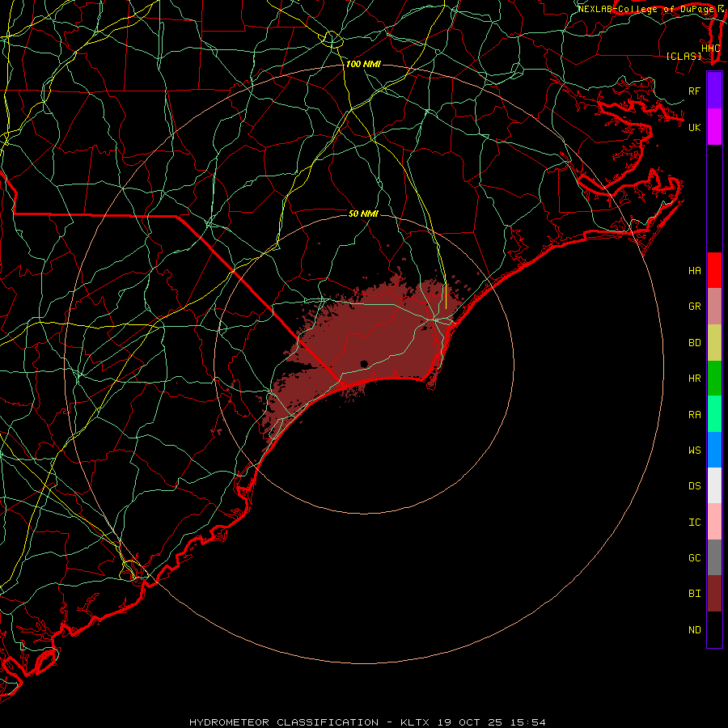Click the 'IC' legend label

pyautogui.click(x=695, y=523)
